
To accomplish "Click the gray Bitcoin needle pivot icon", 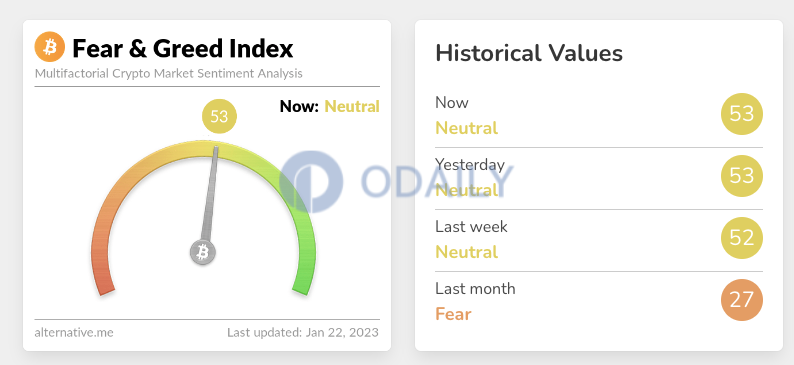I will tap(203, 252).
